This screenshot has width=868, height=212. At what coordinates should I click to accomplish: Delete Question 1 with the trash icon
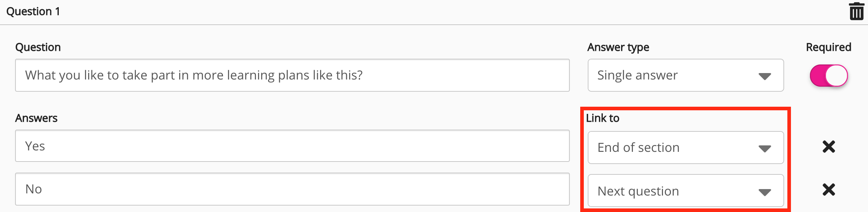click(x=856, y=11)
